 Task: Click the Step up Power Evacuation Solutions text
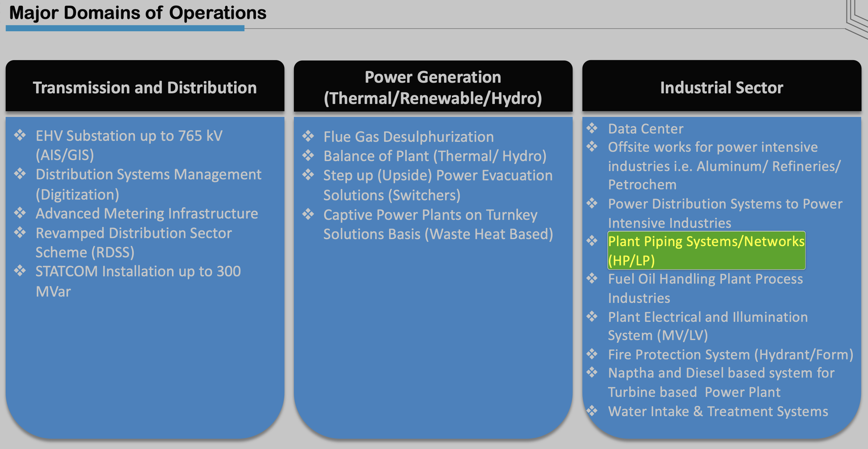tap(437, 185)
